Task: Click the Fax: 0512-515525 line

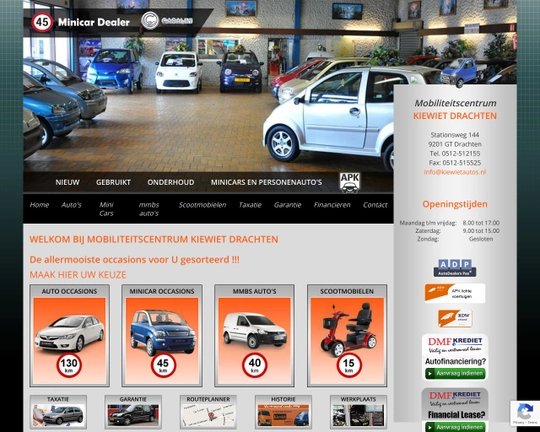Action: coord(455,163)
